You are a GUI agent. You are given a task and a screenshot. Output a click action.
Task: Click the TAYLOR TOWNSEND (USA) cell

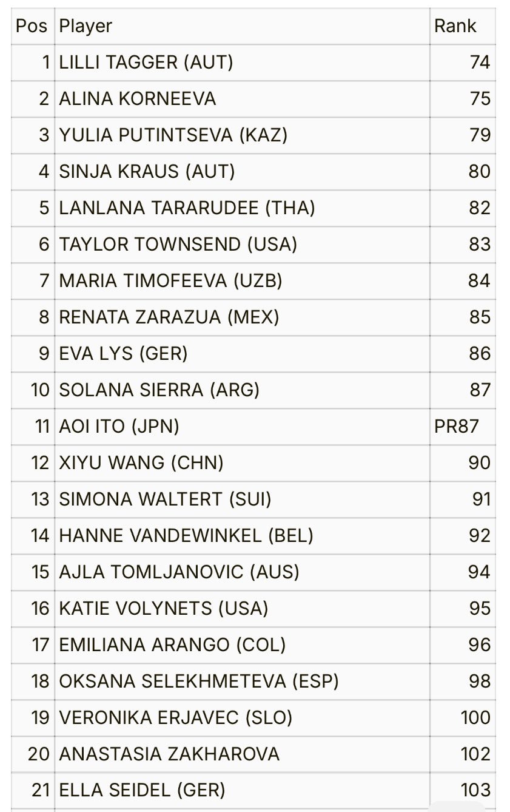(x=242, y=245)
